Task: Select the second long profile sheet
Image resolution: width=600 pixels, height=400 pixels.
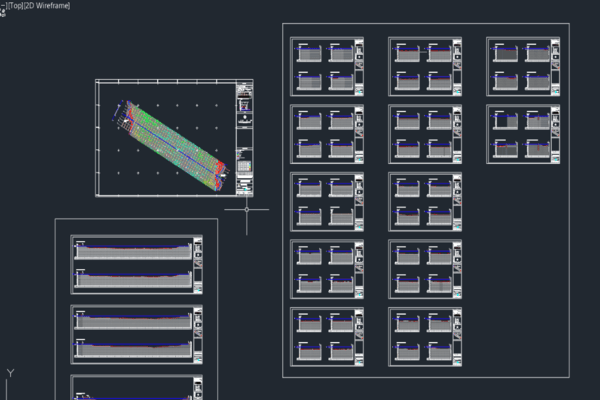Action: (137, 335)
